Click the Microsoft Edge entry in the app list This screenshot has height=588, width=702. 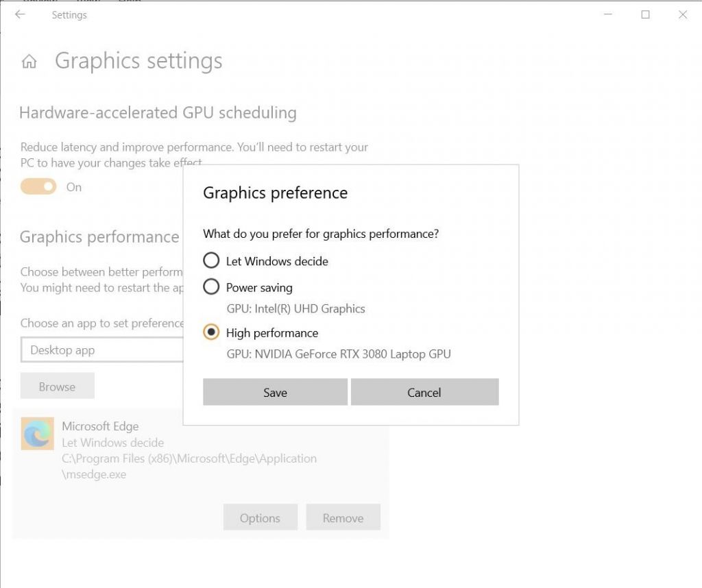(x=100, y=426)
